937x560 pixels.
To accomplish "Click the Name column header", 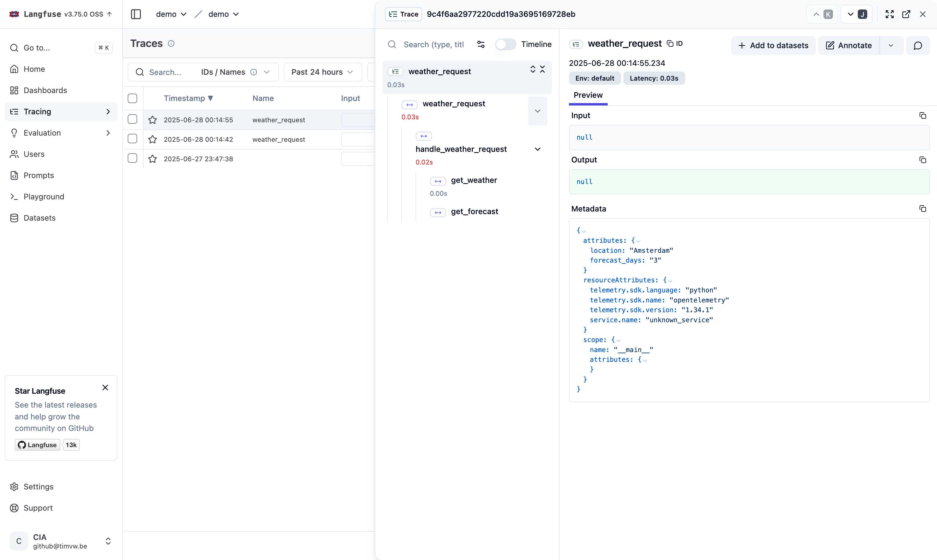I will [x=263, y=98].
